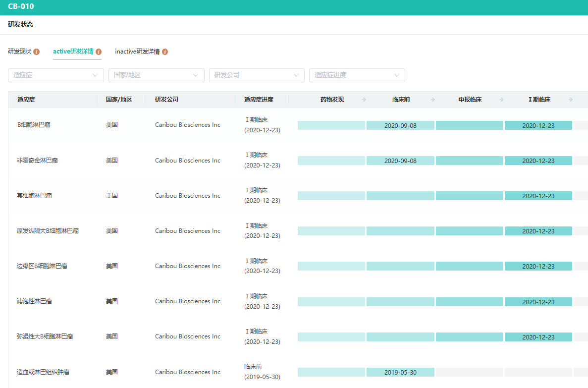This screenshot has height=388, width=588.
Task: Click 2019-05-30 preclinical bar for 造血或淋巴组织肿瘤
Action: (x=400, y=372)
